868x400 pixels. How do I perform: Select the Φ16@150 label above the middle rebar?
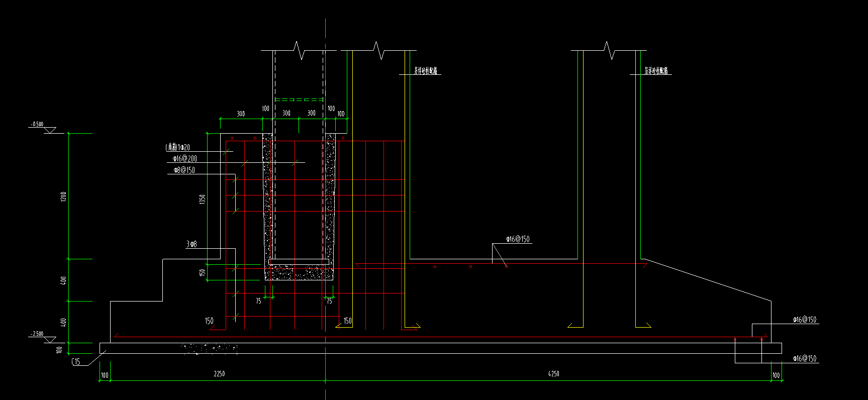tap(518, 239)
